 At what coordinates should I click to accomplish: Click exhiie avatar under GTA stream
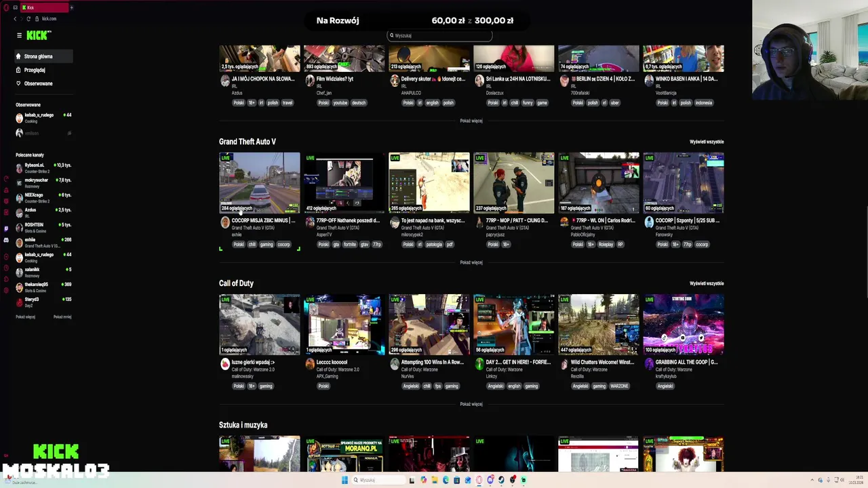(x=225, y=222)
